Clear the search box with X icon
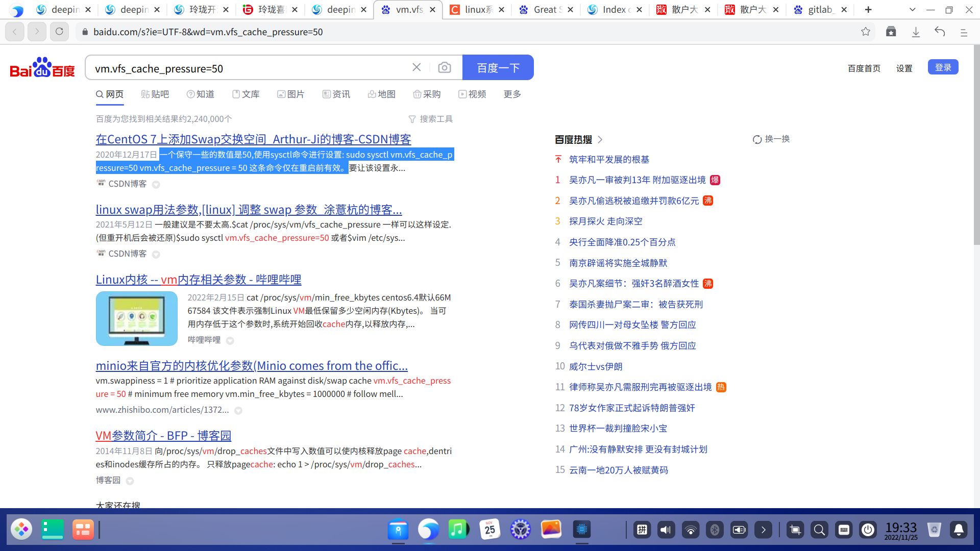This screenshot has width=980, height=551. (x=416, y=67)
